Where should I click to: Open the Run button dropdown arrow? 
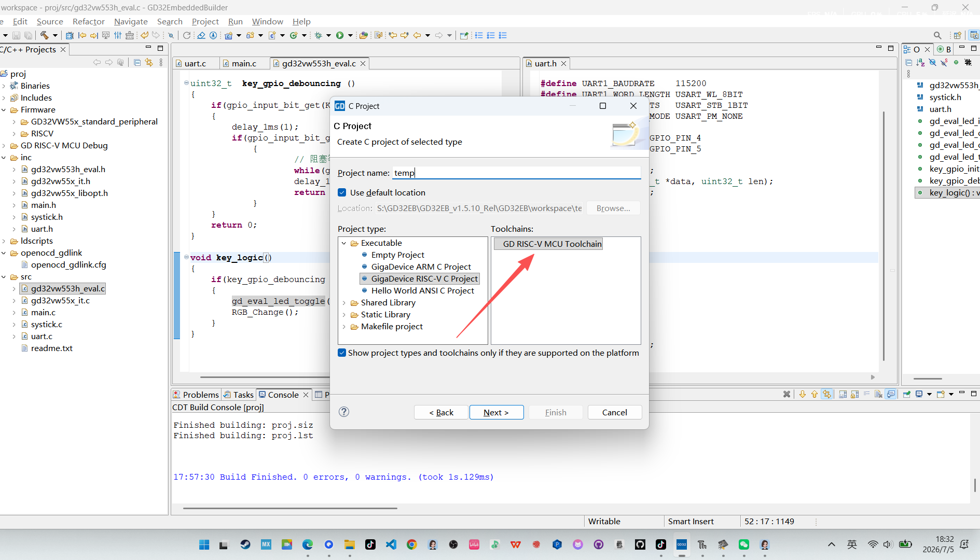tap(350, 35)
